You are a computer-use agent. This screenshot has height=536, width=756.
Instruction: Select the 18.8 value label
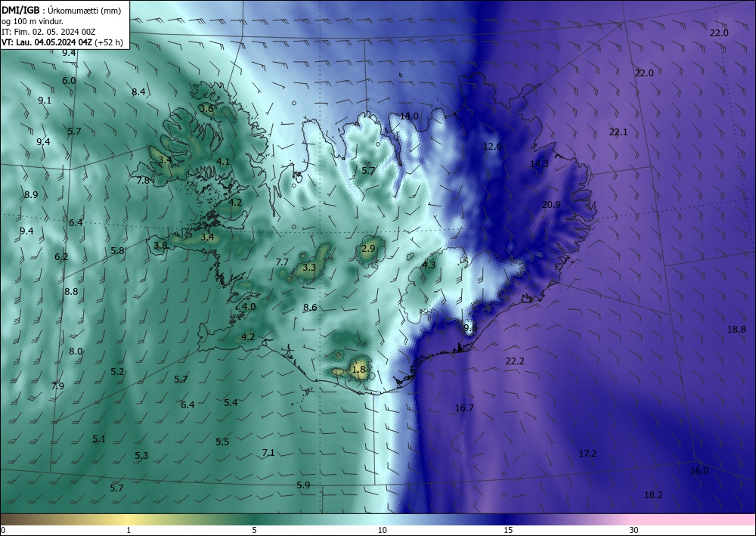736,329
